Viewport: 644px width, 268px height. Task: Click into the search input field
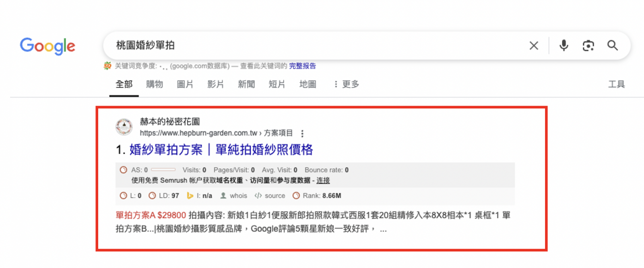click(x=314, y=46)
